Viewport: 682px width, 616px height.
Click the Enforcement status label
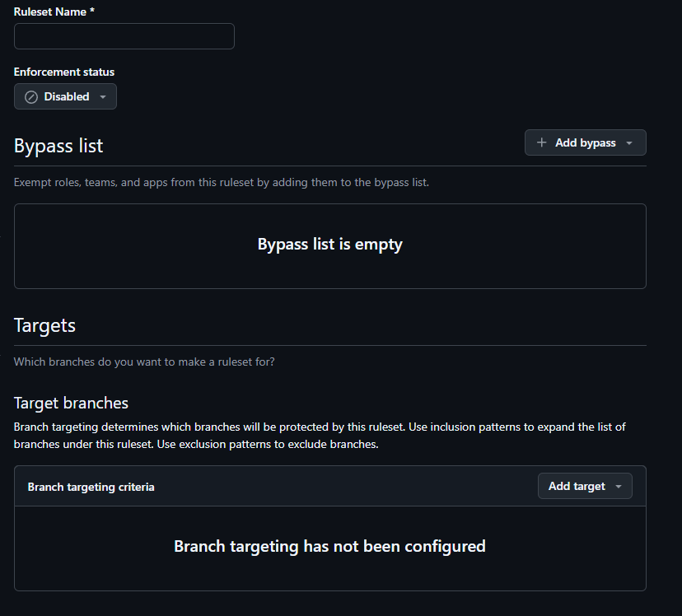click(64, 72)
